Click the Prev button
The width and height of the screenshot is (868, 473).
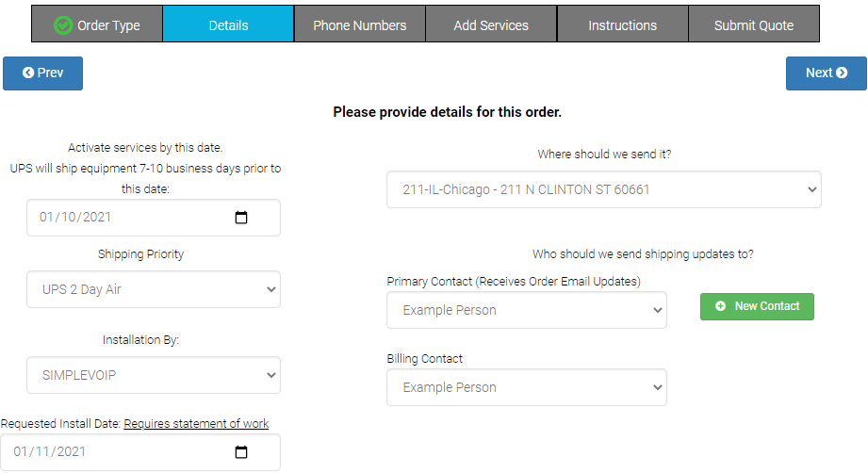42,73
